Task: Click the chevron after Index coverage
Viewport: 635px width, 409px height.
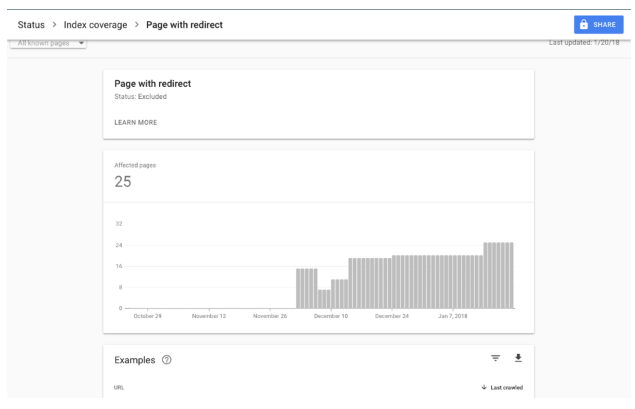Action: (x=135, y=23)
